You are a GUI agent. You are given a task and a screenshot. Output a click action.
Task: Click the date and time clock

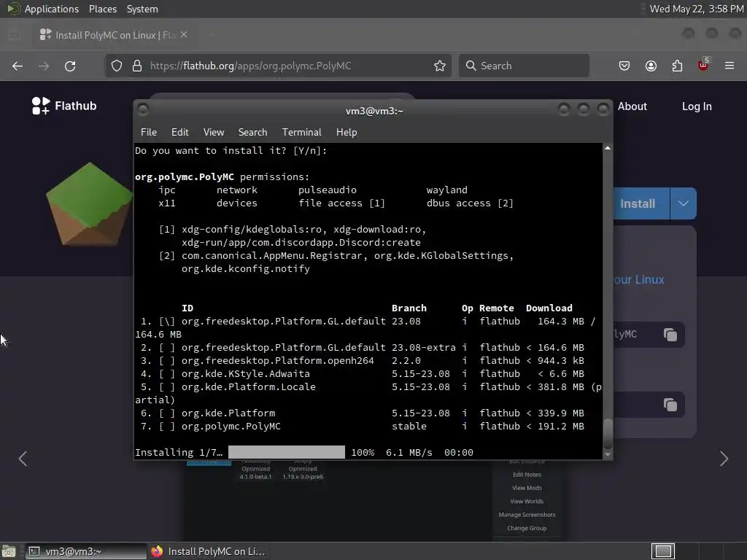coord(697,9)
